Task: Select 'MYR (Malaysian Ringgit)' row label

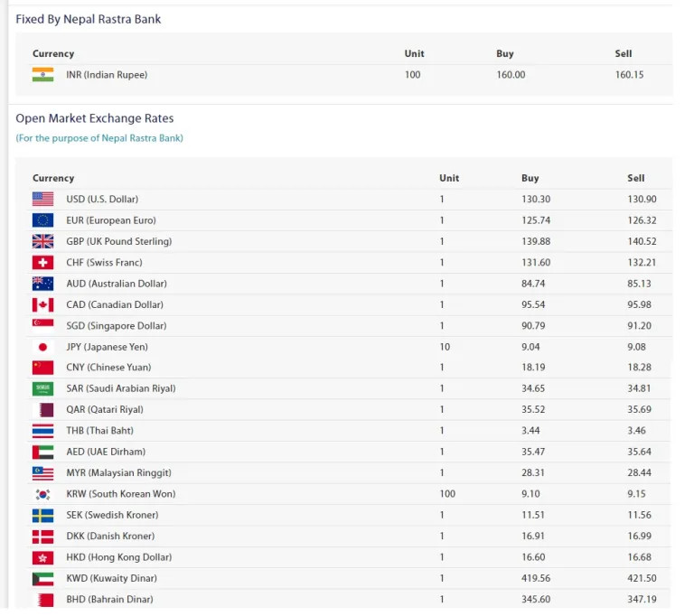Action: pos(118,473)
